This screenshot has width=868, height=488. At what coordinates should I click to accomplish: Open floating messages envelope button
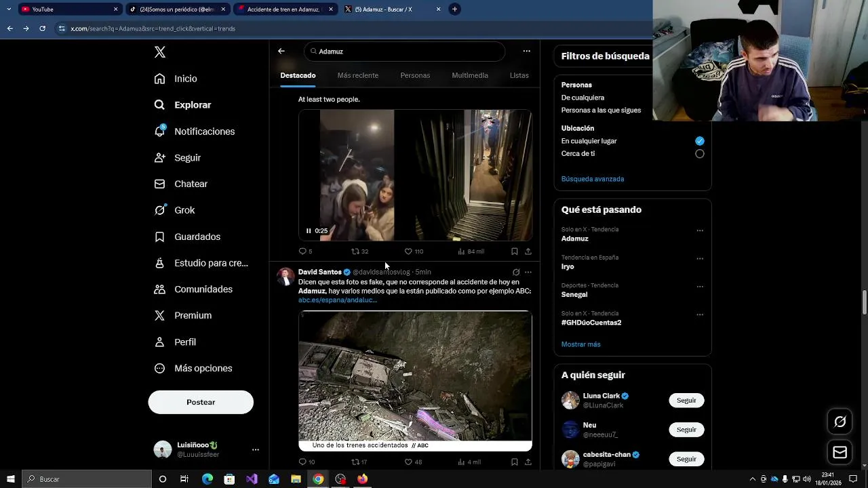point(840,452)
